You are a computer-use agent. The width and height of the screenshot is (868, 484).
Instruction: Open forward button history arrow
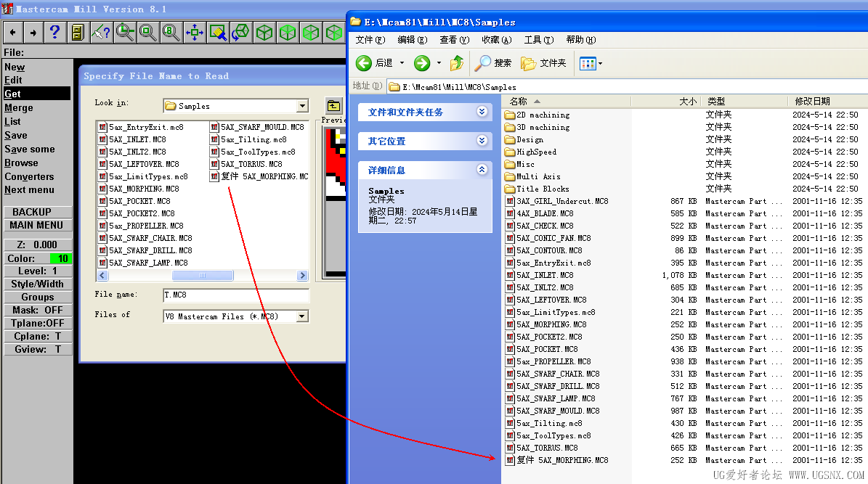click(x=439, y=63)
